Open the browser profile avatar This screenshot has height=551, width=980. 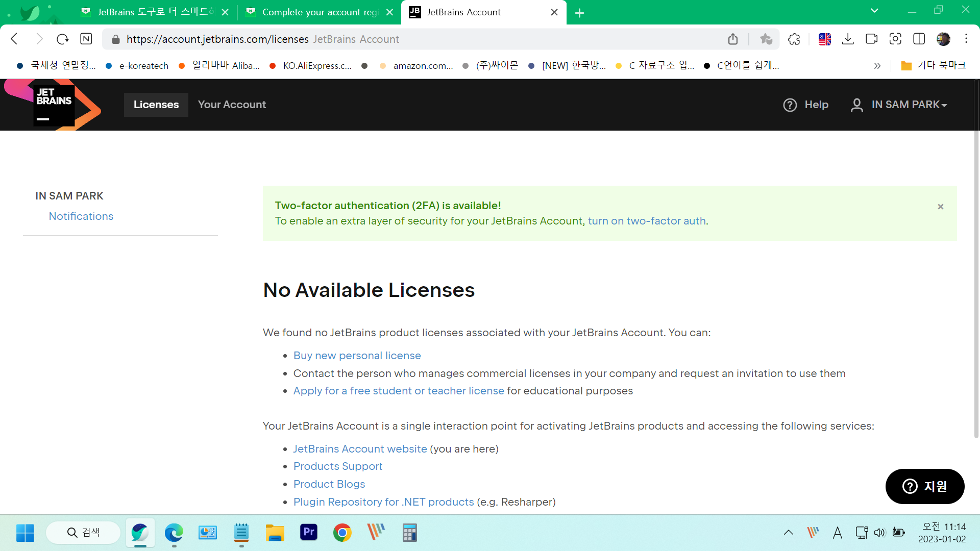[943, 39]
